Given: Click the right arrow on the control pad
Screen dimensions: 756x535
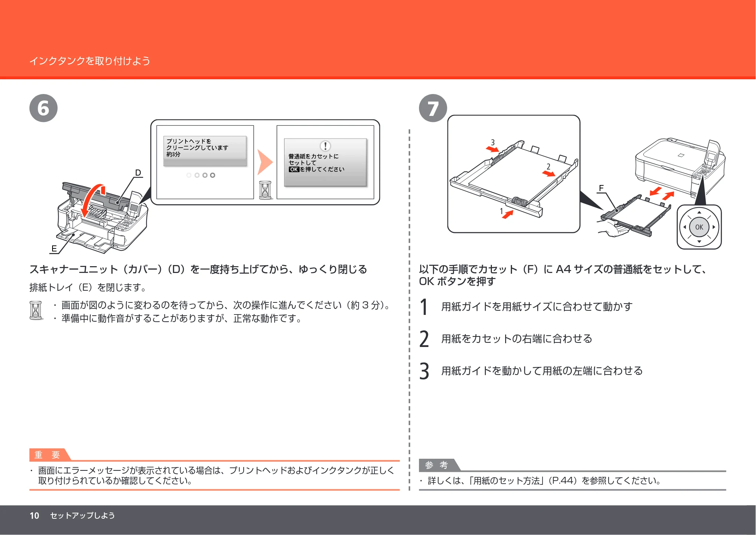Looking at the screenshot, I should [x=714, y=227].
